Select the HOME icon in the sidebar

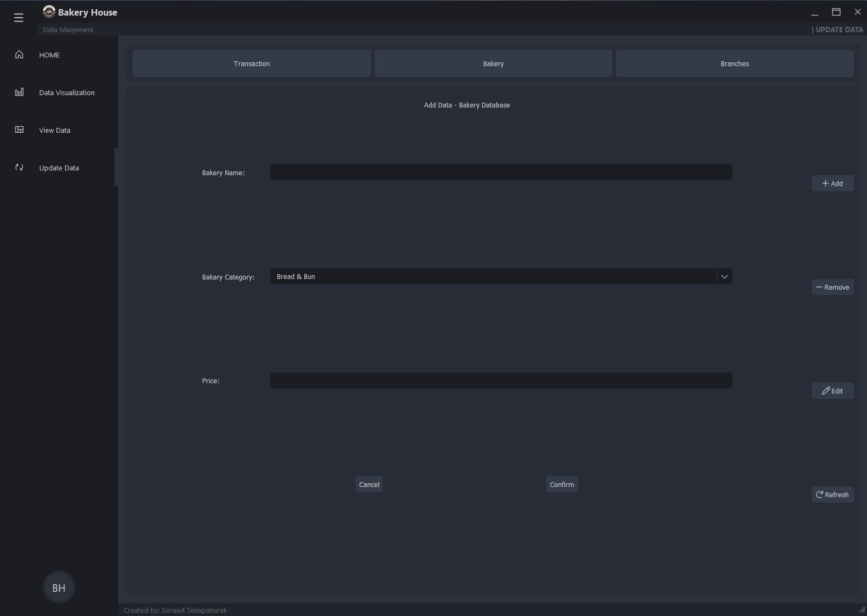pyautogui.click(x=19, y=54)
